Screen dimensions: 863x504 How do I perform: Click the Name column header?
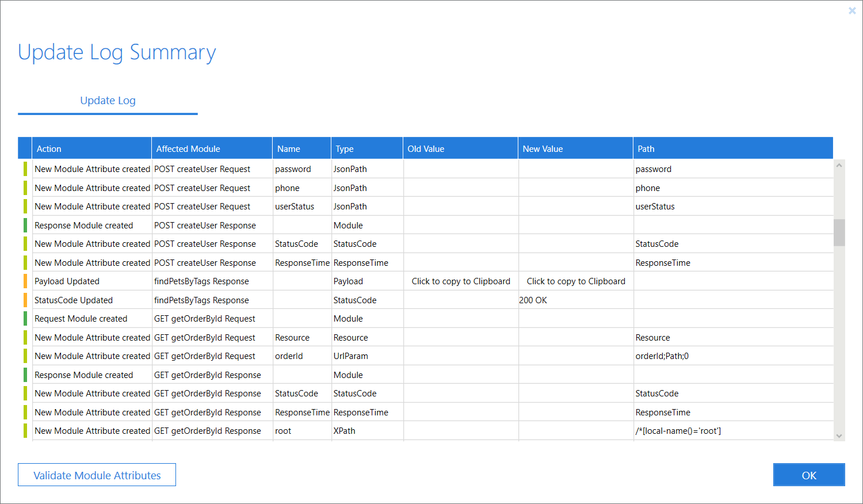click(289, 148)
